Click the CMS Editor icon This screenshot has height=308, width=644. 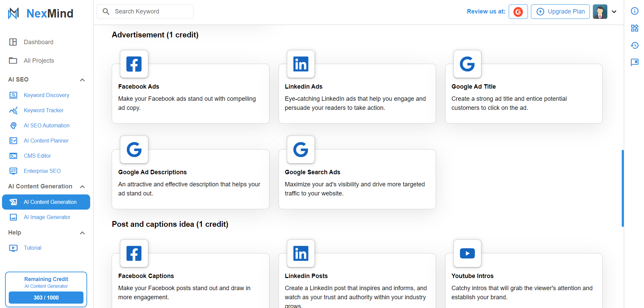[13, 156]
